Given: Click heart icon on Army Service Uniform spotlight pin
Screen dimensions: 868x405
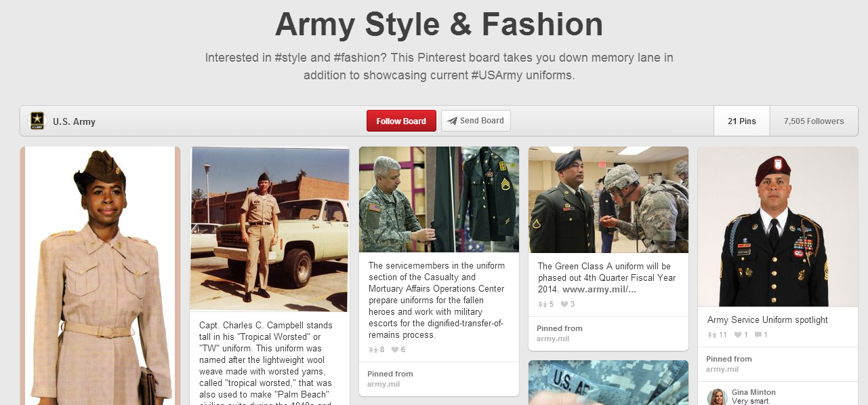Looking at the screenshot, I should point(738,335).
